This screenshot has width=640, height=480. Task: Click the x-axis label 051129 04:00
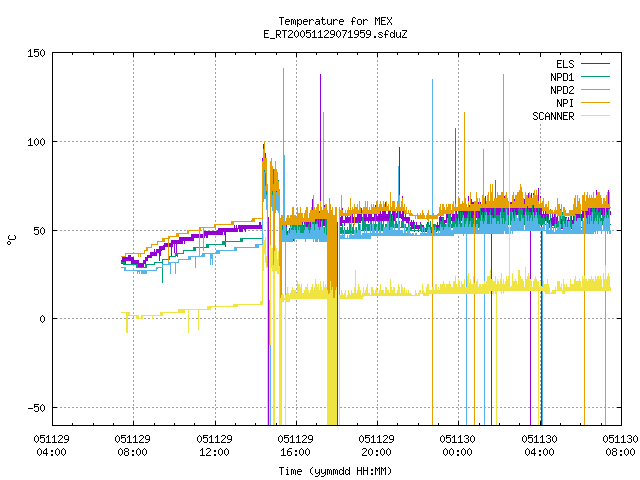click(x=51, y=446)
